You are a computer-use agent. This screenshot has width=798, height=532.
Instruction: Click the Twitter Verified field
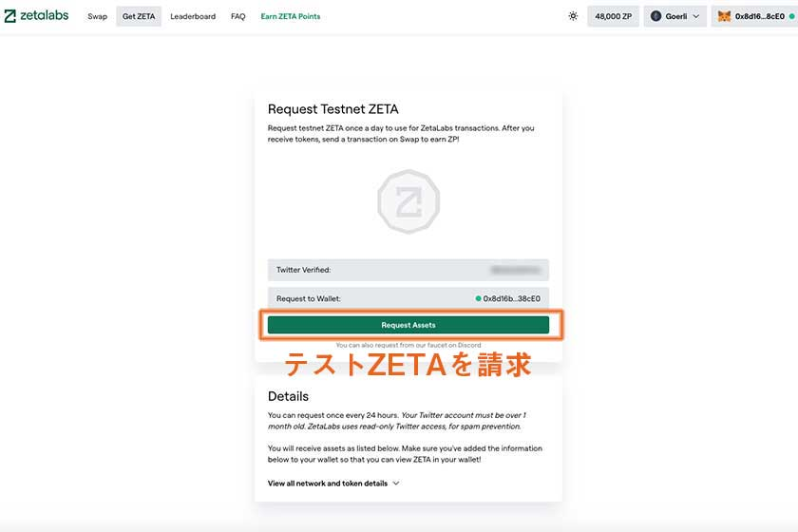coord(408,270)
